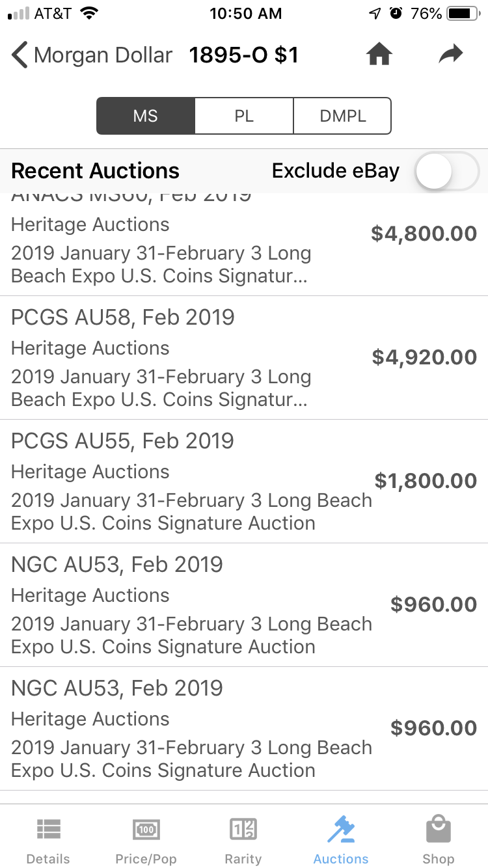Screen dimensions: 488x868
Task: Switch to the DMPL segment
Action: [342, 116]
